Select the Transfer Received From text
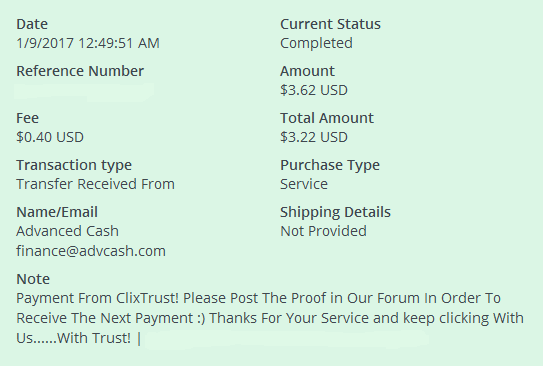The height and width of the screenshot is (366, 543). pos(95,184)
